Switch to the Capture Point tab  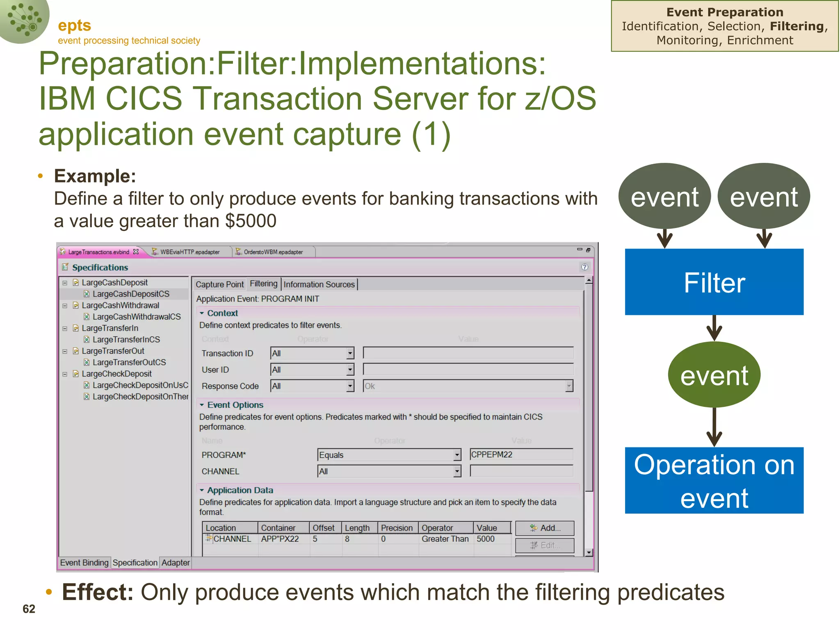click(219, 284)
